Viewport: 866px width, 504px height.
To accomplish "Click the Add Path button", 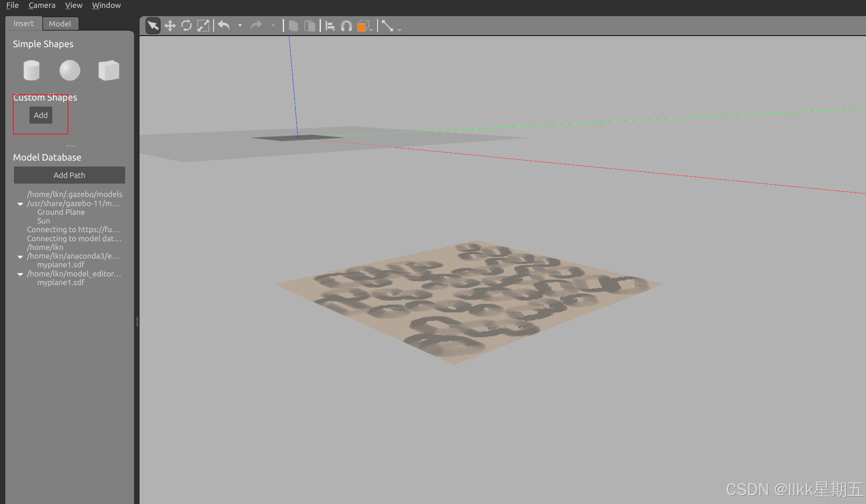I will click(x=70, y=175).
